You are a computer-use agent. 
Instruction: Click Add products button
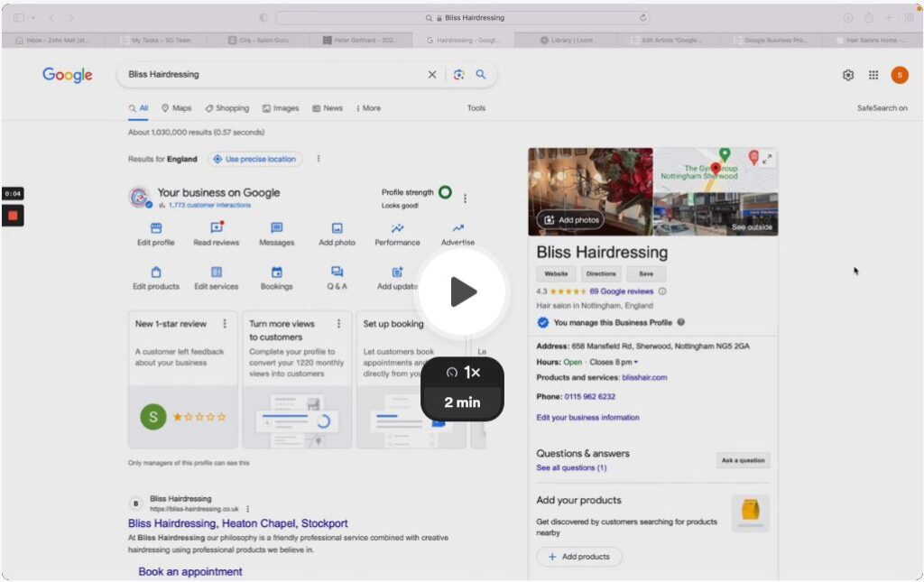[578, 557]
